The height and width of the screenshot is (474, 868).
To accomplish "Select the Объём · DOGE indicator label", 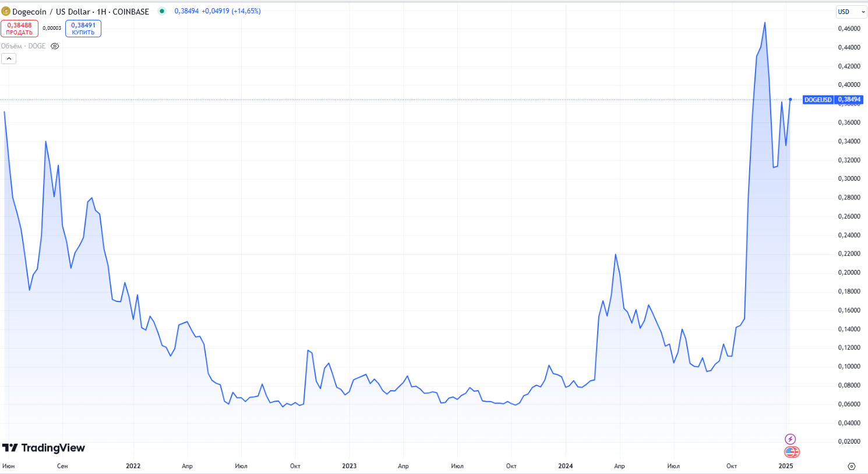I will point(23,46).
